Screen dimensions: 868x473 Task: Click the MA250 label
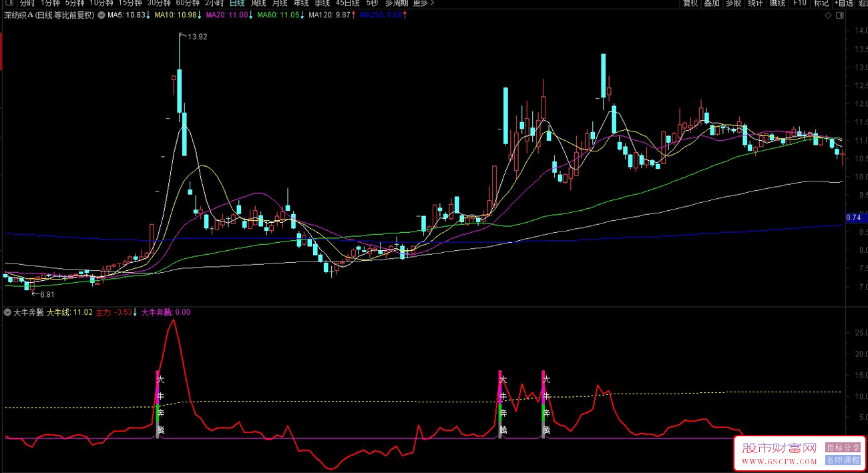click(381, 15)
